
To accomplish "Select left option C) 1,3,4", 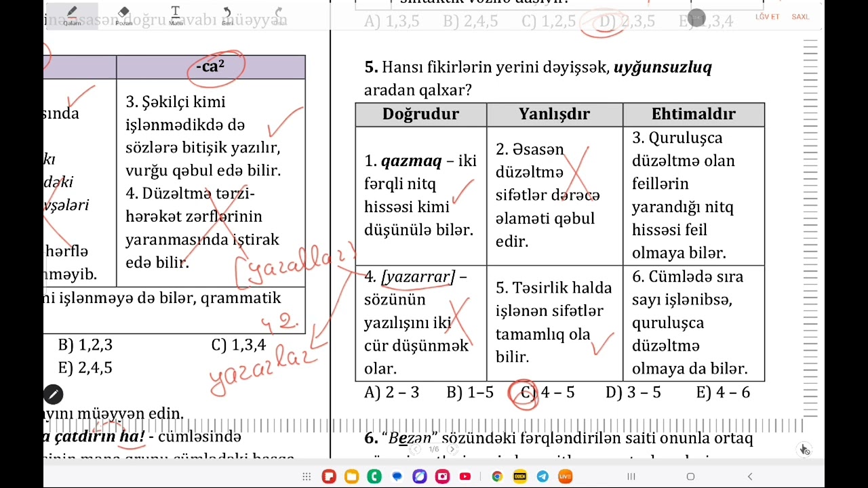I will 239,345.
